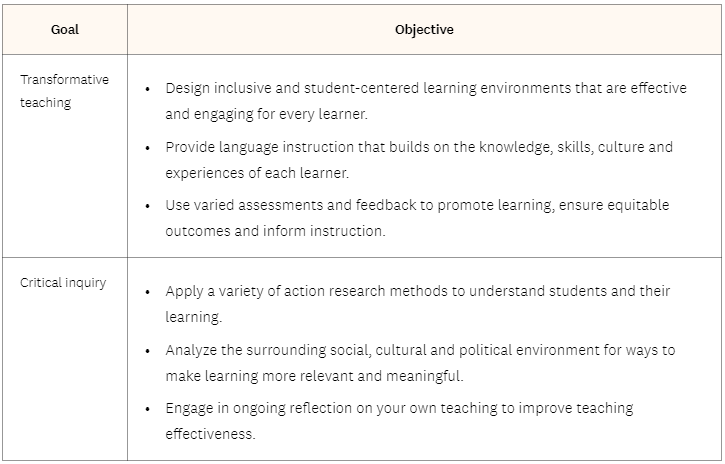Image resolution: width=725 pixels, height=464 pixels.
Task: Click the word 'effectiveness.' in last row
Action: pos(210,434)
